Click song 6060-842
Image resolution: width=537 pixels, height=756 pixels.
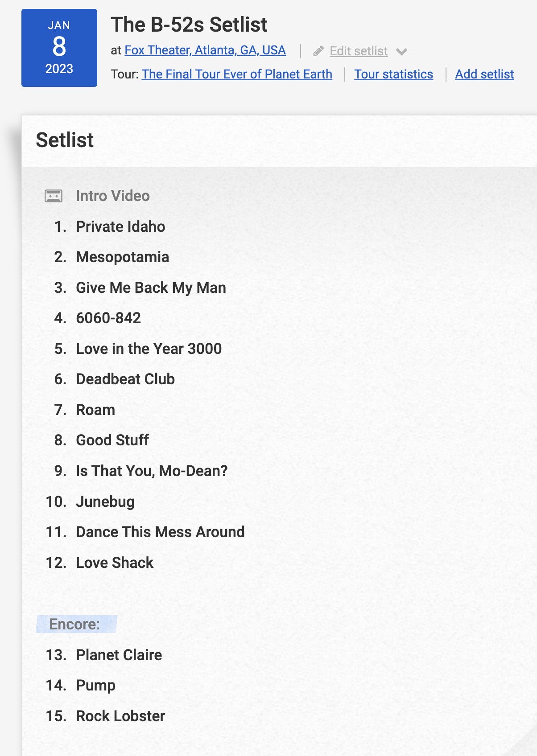click(x=108, y=318)
